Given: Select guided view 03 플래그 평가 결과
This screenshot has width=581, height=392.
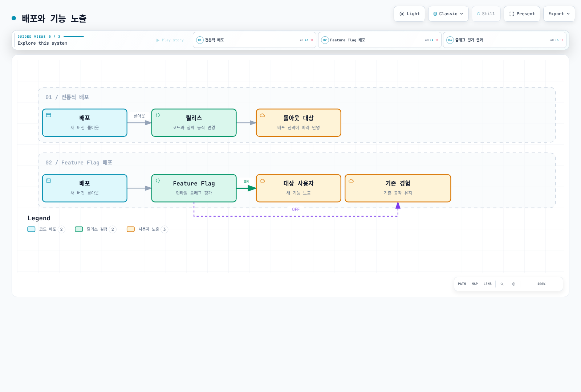Looking at the screenshot, I should [x=505, y=40].
